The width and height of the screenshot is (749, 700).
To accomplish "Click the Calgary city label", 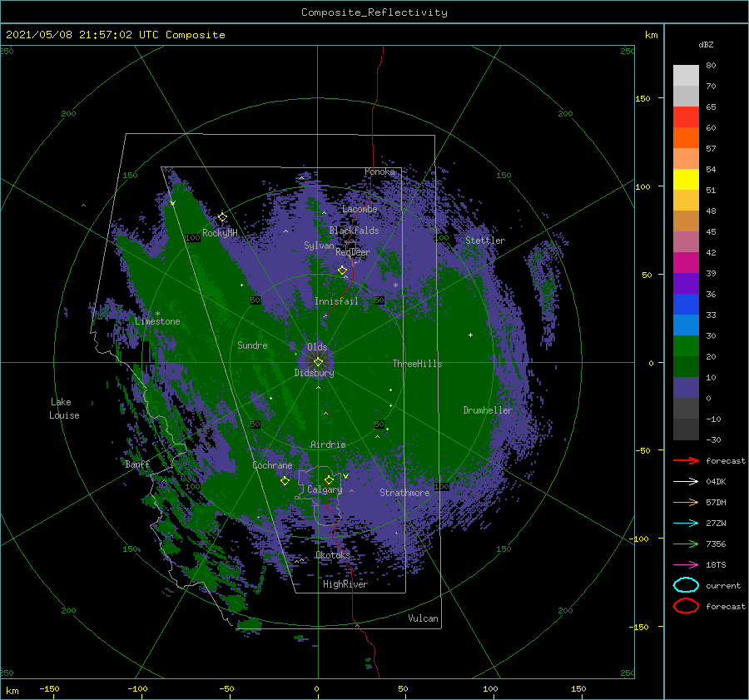I will (x=325, y=489).
